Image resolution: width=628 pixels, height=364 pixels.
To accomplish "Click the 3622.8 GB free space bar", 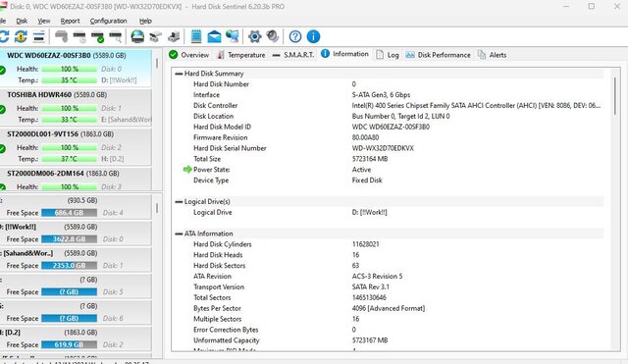I will pyautogui.click(x=70, y=239).
